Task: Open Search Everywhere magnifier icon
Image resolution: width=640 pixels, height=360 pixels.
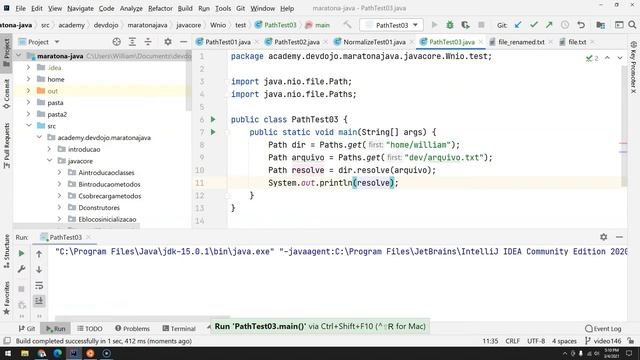Action: (x=632, y=25)
